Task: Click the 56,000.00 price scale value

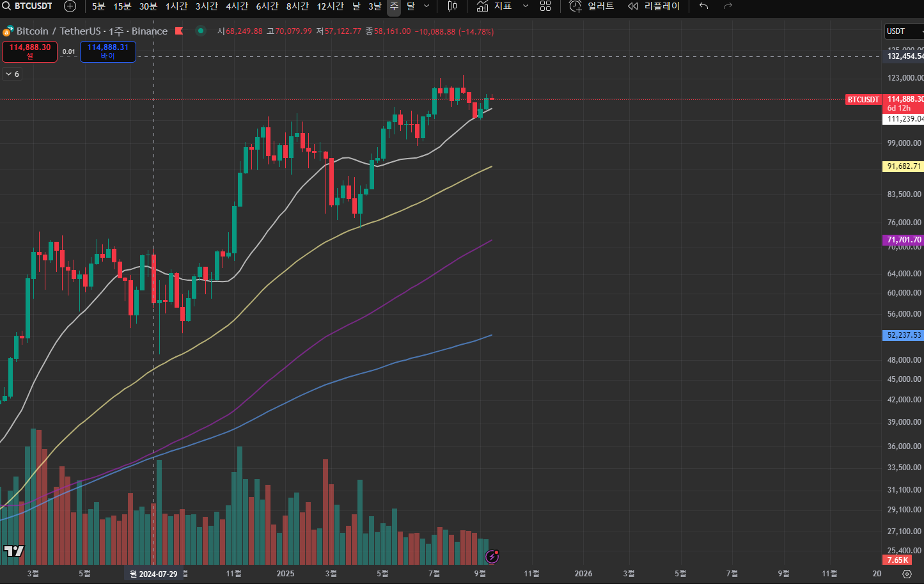Action: (904, 314)
